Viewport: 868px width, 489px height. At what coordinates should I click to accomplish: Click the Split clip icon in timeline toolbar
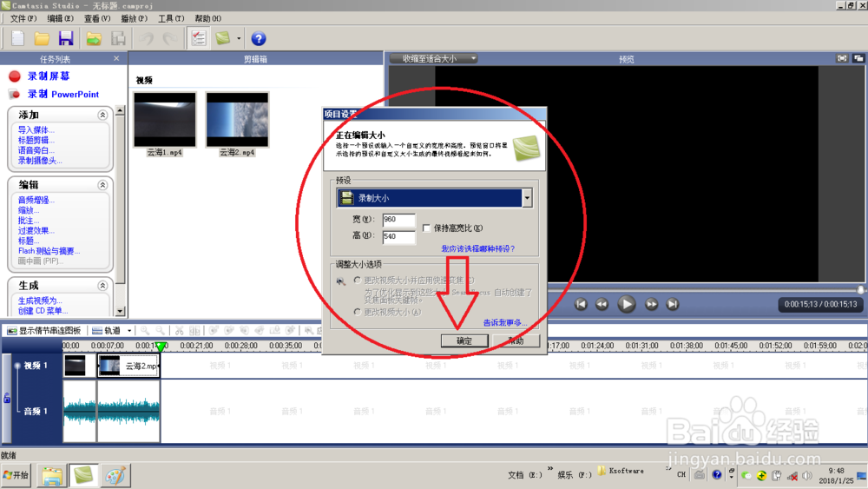click(x=194, y=331)
